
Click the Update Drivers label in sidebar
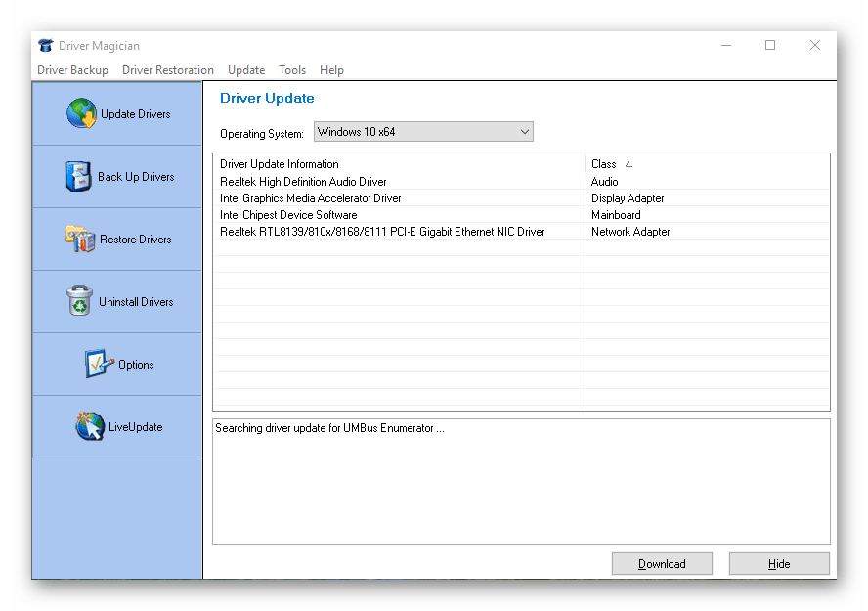[x=136, y=114]
